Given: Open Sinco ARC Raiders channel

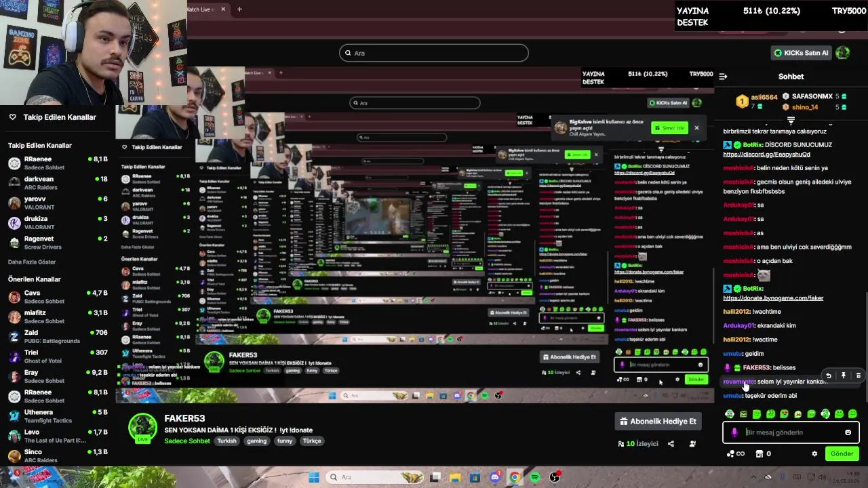Looking at the screenshot, I should point(58,455).
